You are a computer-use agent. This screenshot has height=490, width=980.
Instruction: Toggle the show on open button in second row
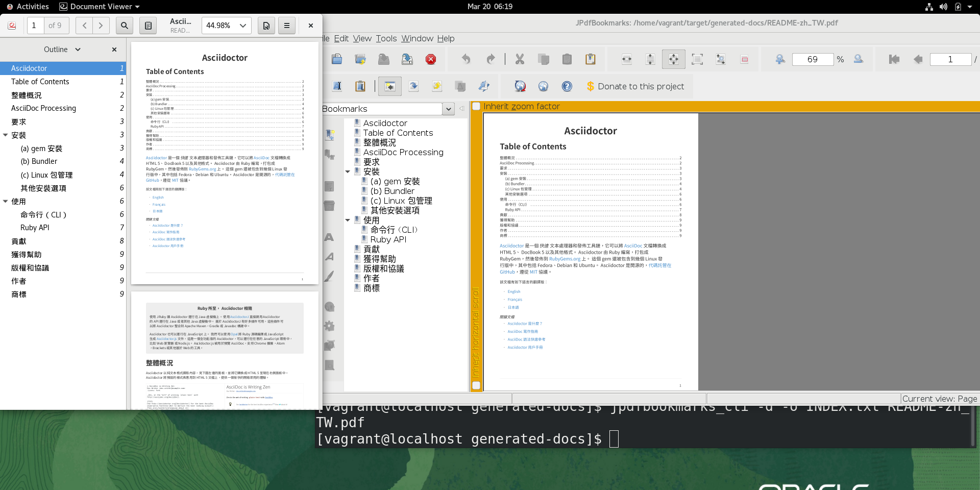click(x=390, y=86)
